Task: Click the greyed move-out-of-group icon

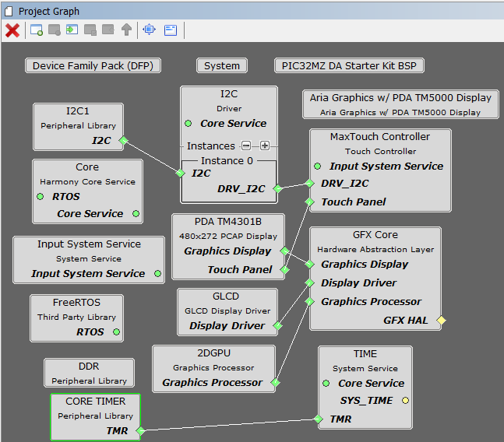Action: click(108, 30)
